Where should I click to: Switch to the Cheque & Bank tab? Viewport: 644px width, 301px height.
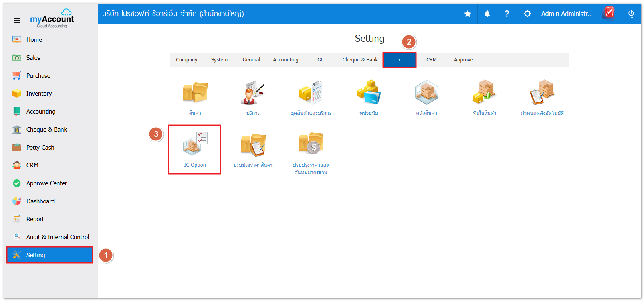(360, 60)
